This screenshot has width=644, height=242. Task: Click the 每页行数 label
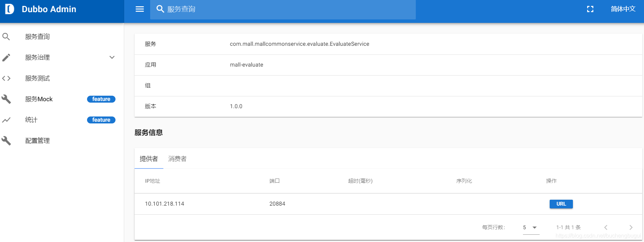pyautogui.click(x=493, y=227)
